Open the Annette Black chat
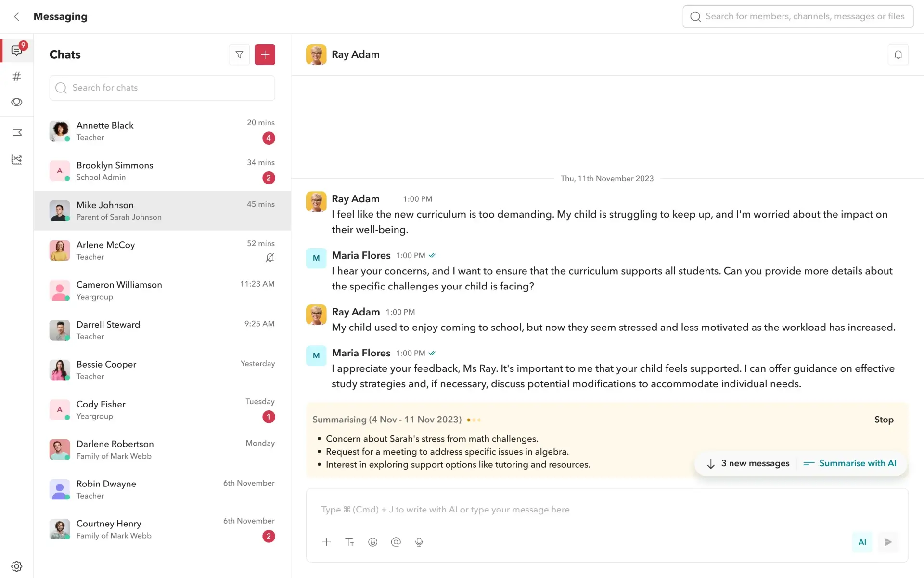 click(162, 131)
